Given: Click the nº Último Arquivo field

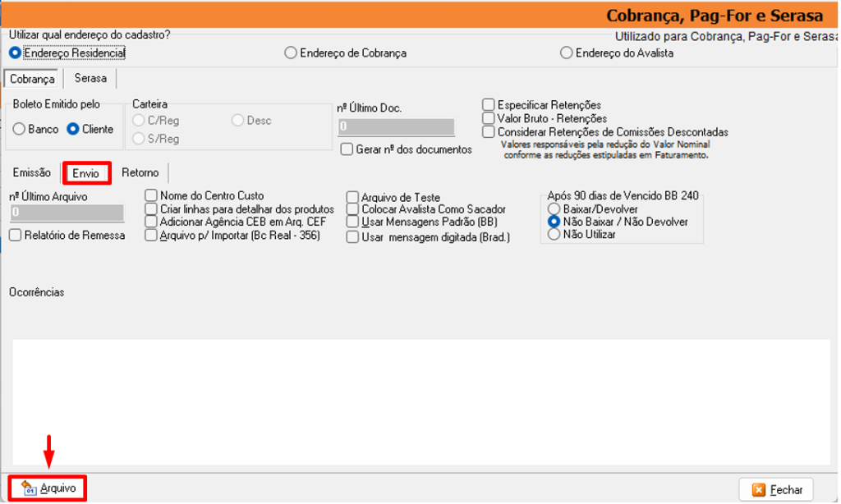Looking at the screenshot, I should pyautogui.click(x=67, y=213).
